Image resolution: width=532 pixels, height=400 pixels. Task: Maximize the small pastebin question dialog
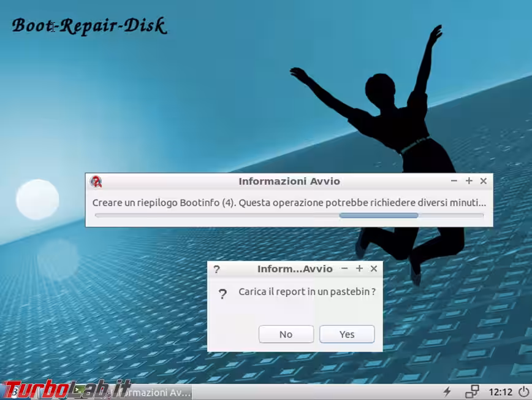click(x=359, y=269)
